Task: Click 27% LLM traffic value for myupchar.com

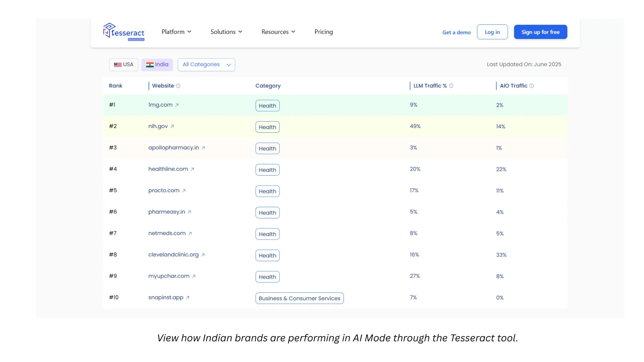Action: point(415,276)
